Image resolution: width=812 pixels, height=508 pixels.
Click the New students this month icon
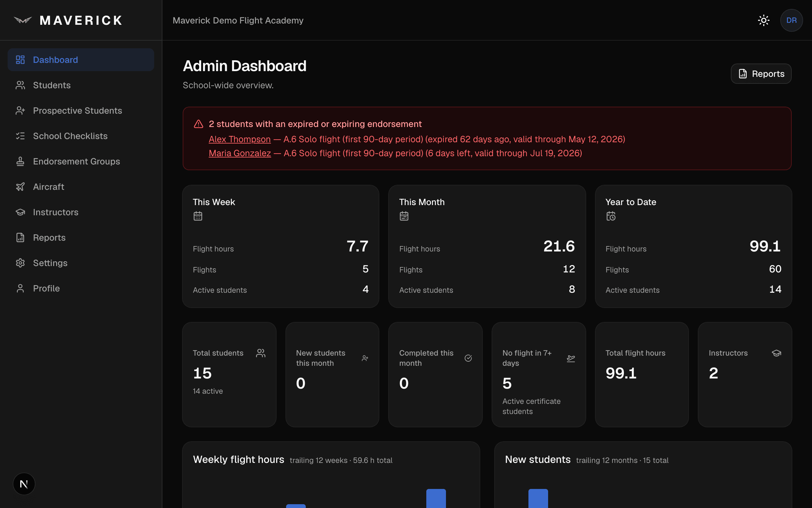(365, 358)
